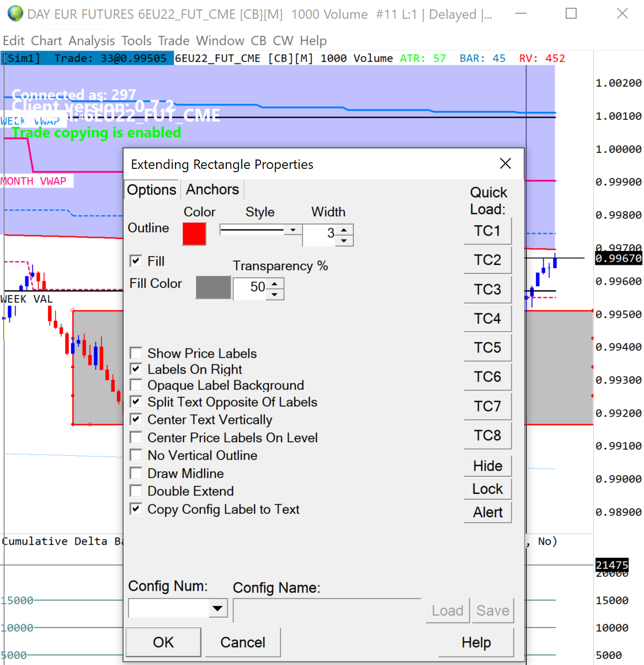644x665 pixels.
Task: Click the Transparency % input field
Action: coord(251,288)
